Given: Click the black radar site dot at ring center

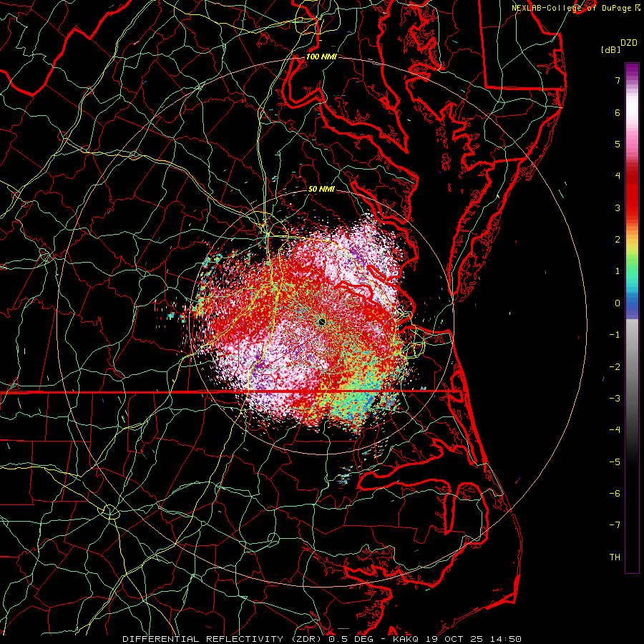Looking at the screenshot, I should pyautogui.click(x=321, y=323).
